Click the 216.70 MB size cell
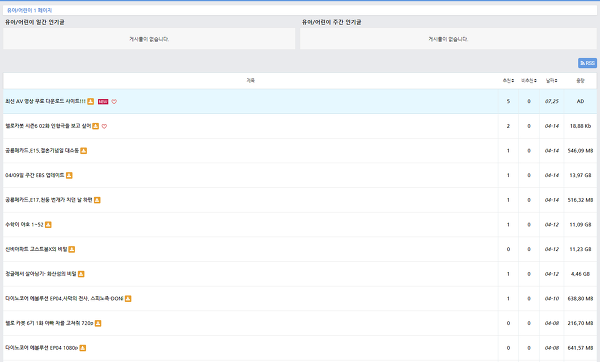This screenshot has height=362, width=600. pos(580,323)
